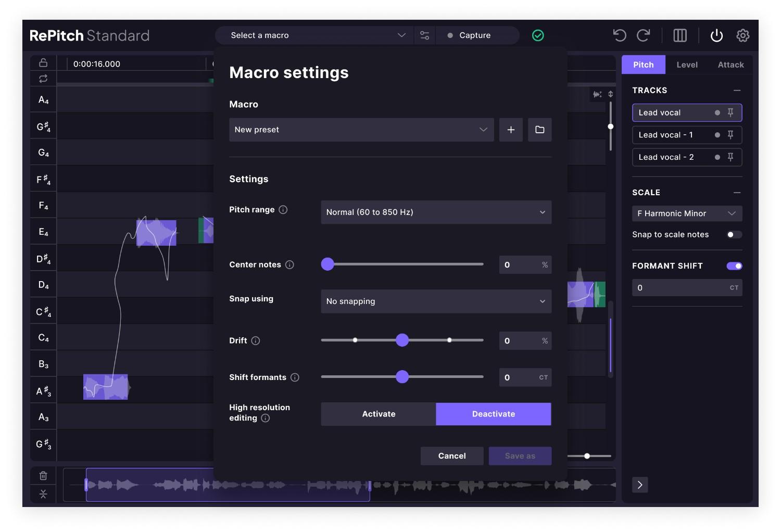781x532 pixels.
Task: Enable Snap to scale notes
Action: pyautogui.click(x=734, y=234)
